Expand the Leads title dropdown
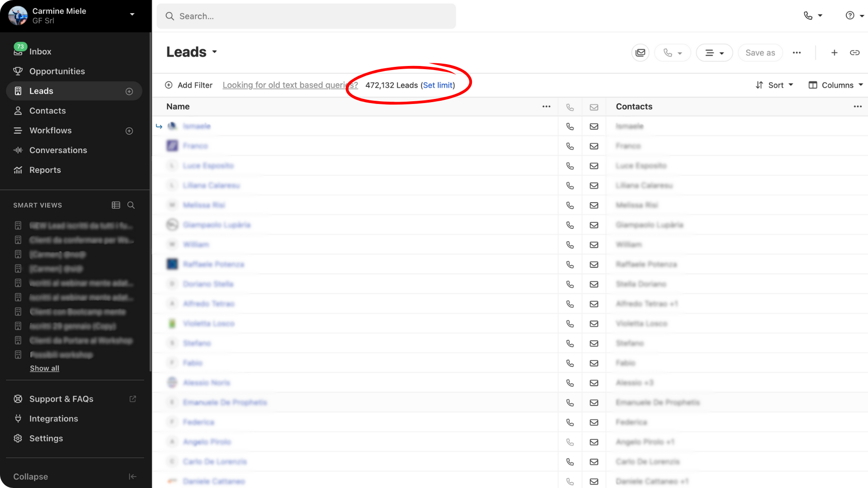The image size is (868, 488). [x=215, y=52]
